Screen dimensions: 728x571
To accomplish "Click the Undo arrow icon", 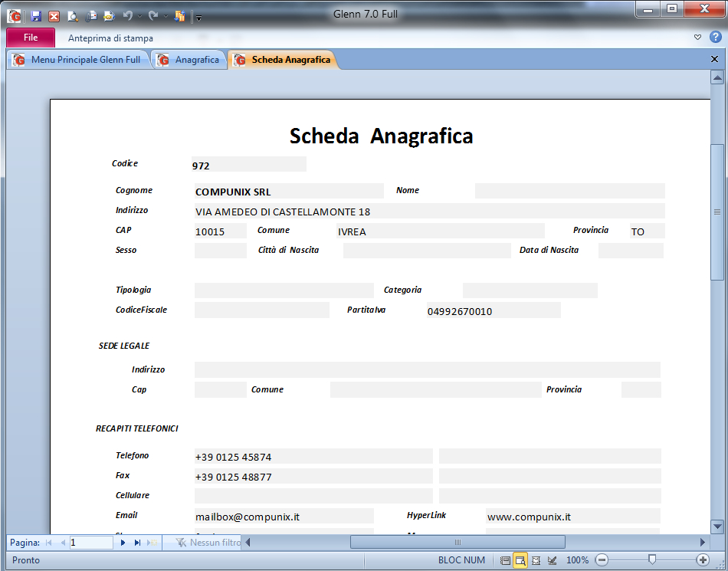I will (128, 16).
